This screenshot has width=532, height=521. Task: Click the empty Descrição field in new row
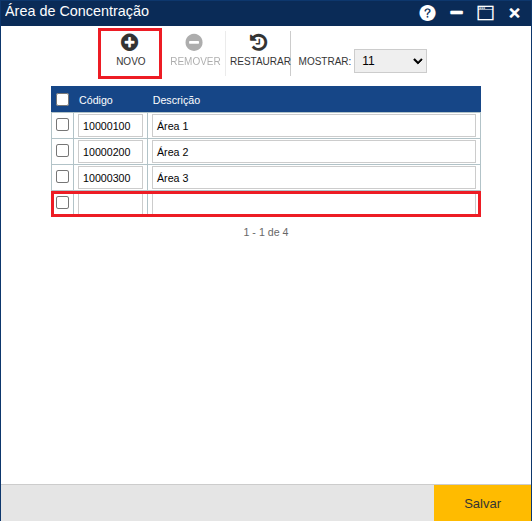314,204
